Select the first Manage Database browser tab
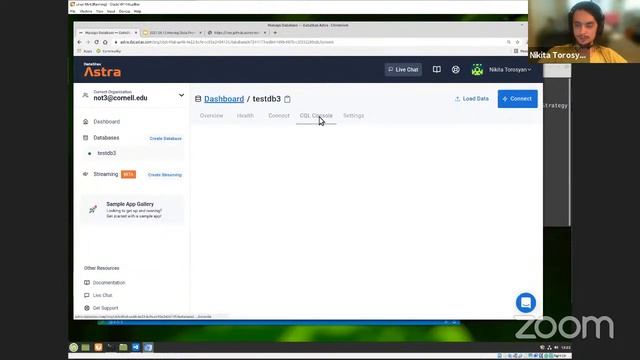This screenshot has height=360, width=640. [x=108, y=33]
